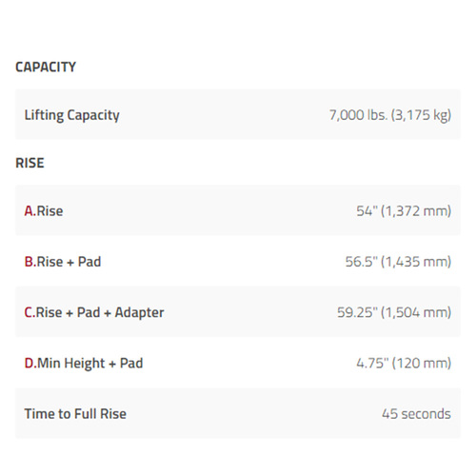This screenshot has width=476, height=476.
Task: Click the empty middle of the Lifting Capacity row
Action: [x=225, y=114]
